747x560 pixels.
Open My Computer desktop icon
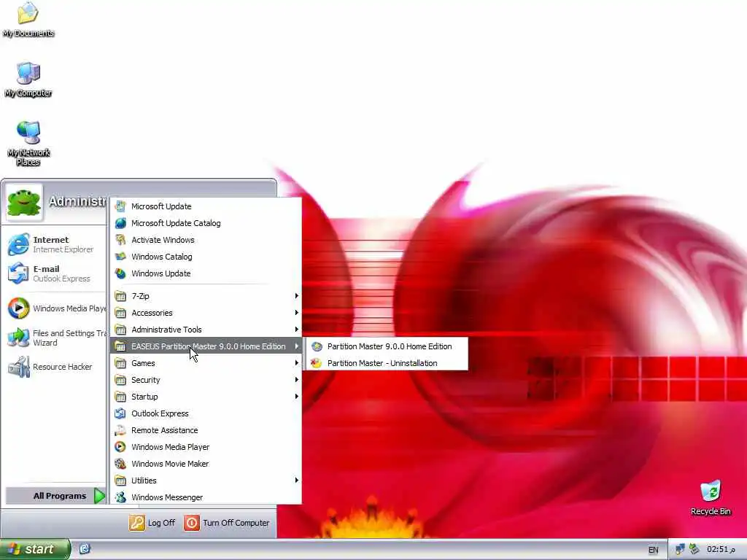point(28,79)
